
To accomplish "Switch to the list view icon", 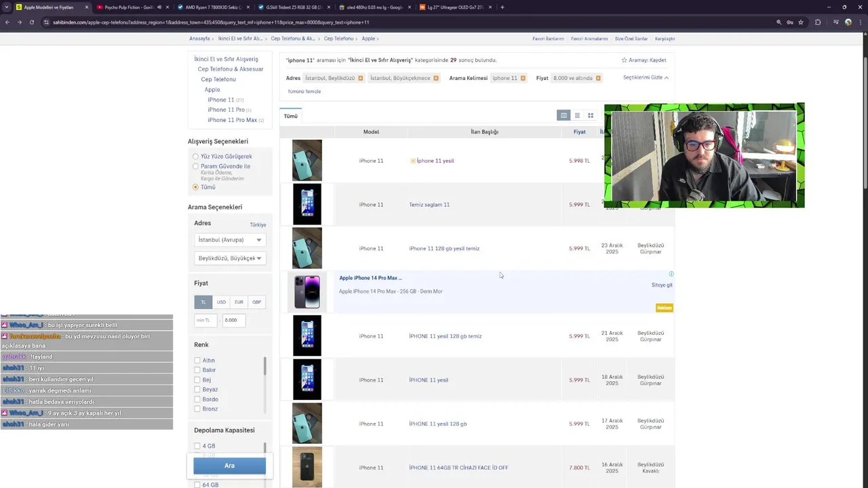I will coord(577,115).
